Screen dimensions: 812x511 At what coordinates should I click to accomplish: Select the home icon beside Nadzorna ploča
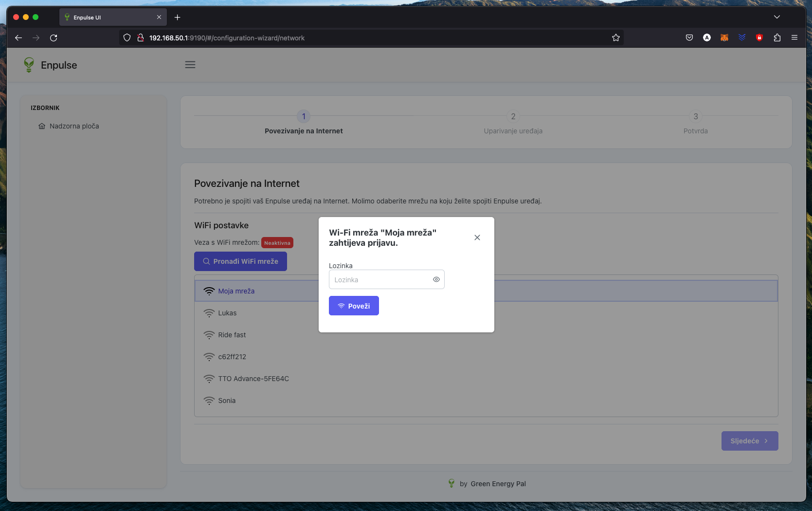[42, 126]
